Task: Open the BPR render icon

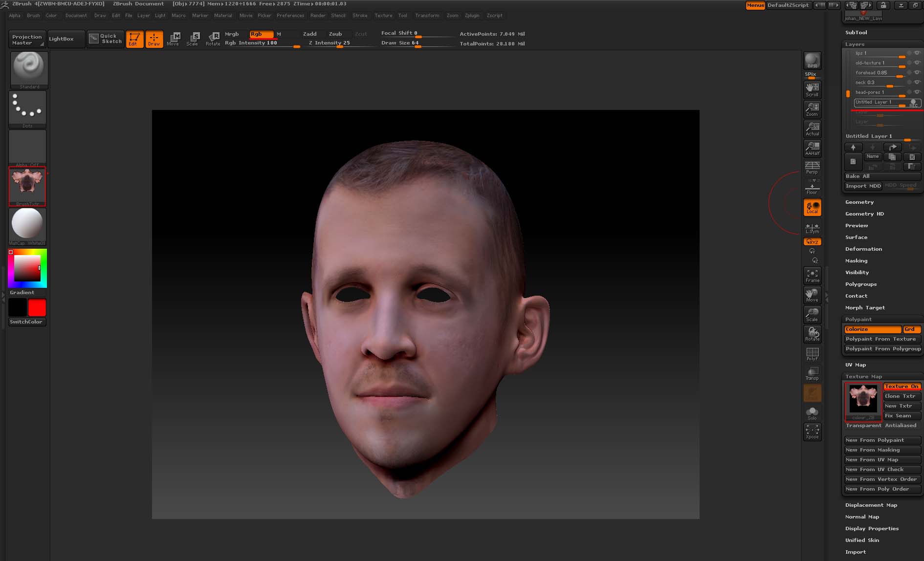Action: 812,60
